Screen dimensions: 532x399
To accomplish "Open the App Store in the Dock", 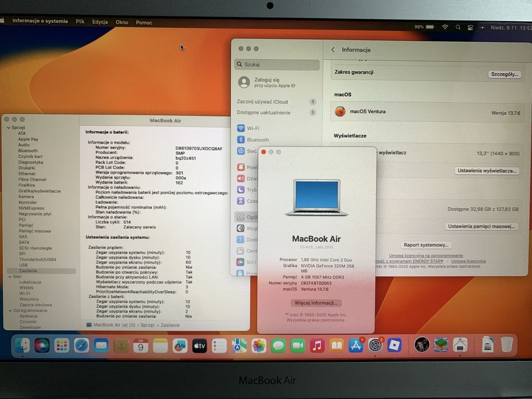I will 356,346.
